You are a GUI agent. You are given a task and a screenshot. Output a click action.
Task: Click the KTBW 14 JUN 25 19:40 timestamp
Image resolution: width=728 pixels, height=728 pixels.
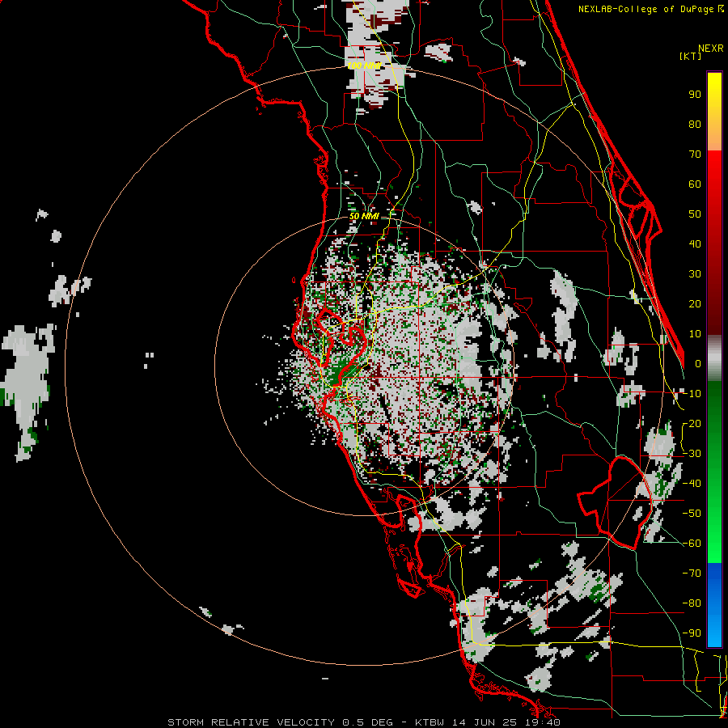(x=488, y=722)
